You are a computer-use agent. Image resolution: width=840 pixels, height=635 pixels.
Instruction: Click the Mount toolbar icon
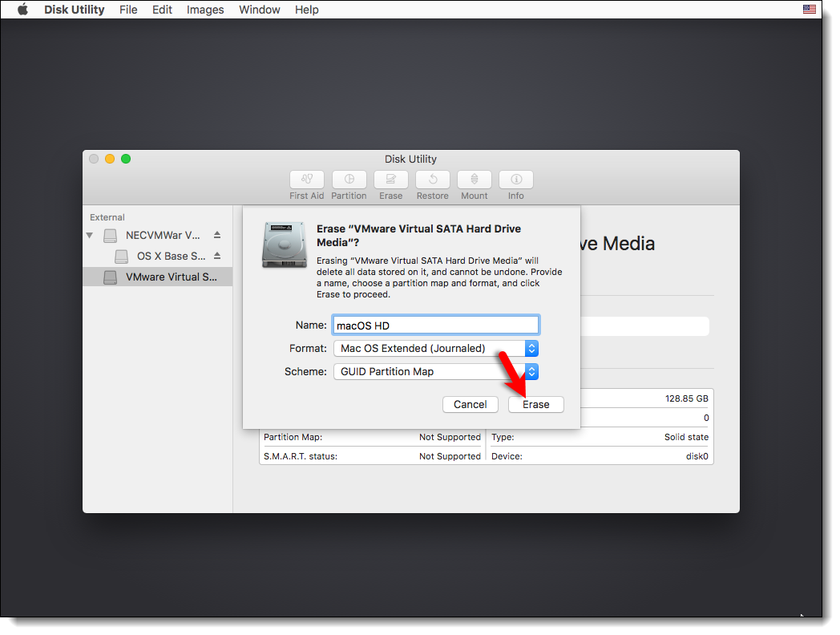pos(475,180)
